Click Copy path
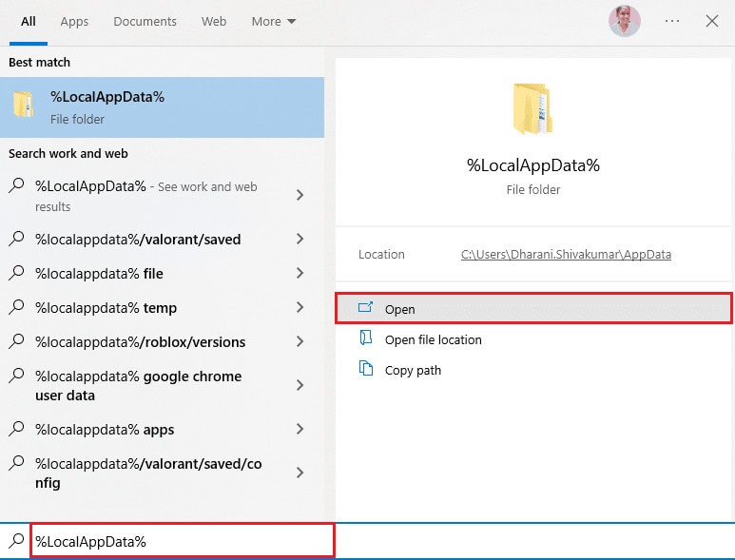735x560 pixels. (x=413, y=370)
